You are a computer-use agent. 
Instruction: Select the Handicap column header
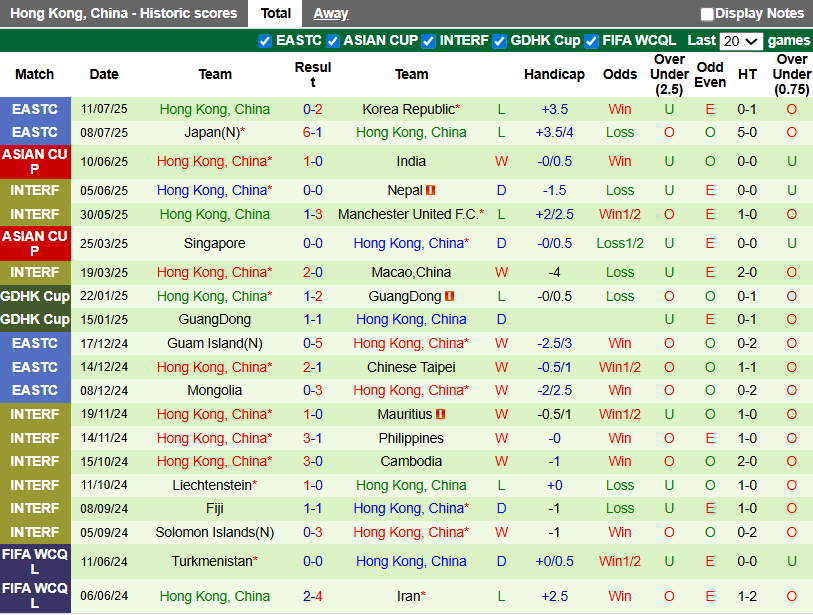(x=554, y=74)
